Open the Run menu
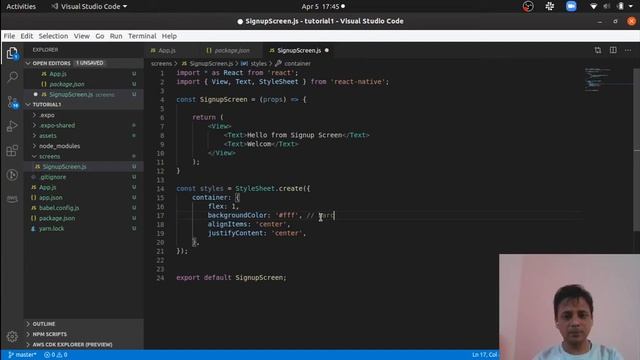640x360 pixels. (x=116, y=36)
